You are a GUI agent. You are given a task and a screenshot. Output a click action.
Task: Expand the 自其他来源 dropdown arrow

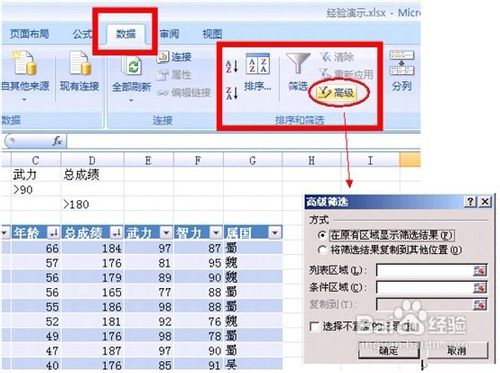click(24, 100)
